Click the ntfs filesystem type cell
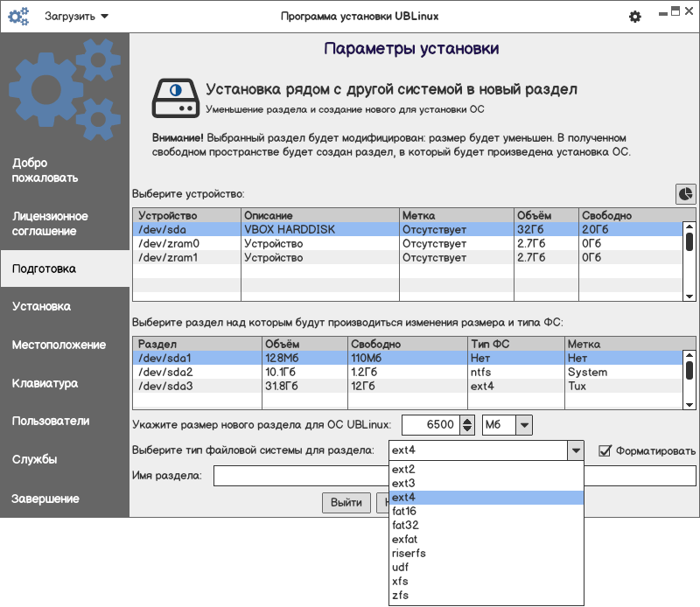The width and height of the screenshot is (700, 607). [515, 373]
